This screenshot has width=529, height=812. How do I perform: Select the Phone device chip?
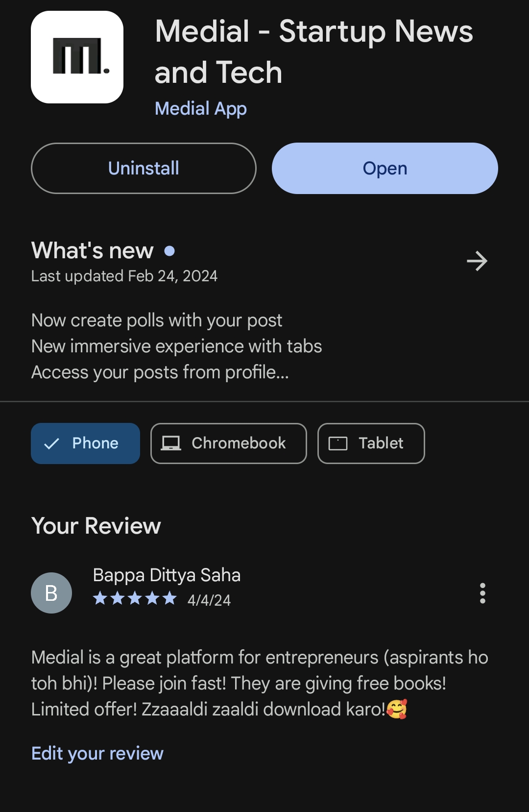click(85, 443)
